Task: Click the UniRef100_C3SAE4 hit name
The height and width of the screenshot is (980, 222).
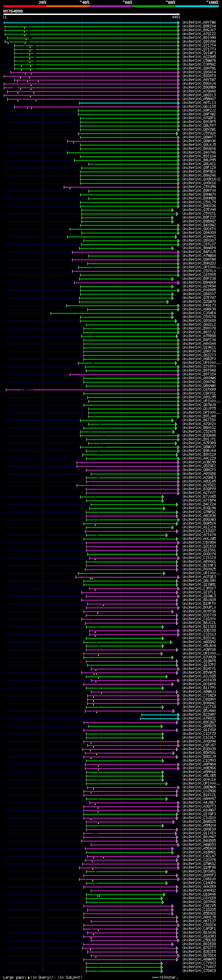Action: (x=199, y=313)
